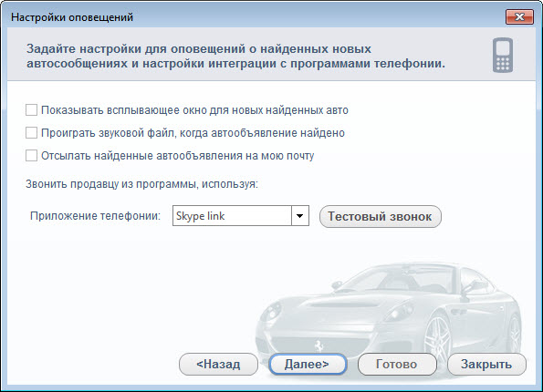The height and width of the screenshot is (392, 543).
Task: Tick the play sound file checkbox
Action: [31, 133]
